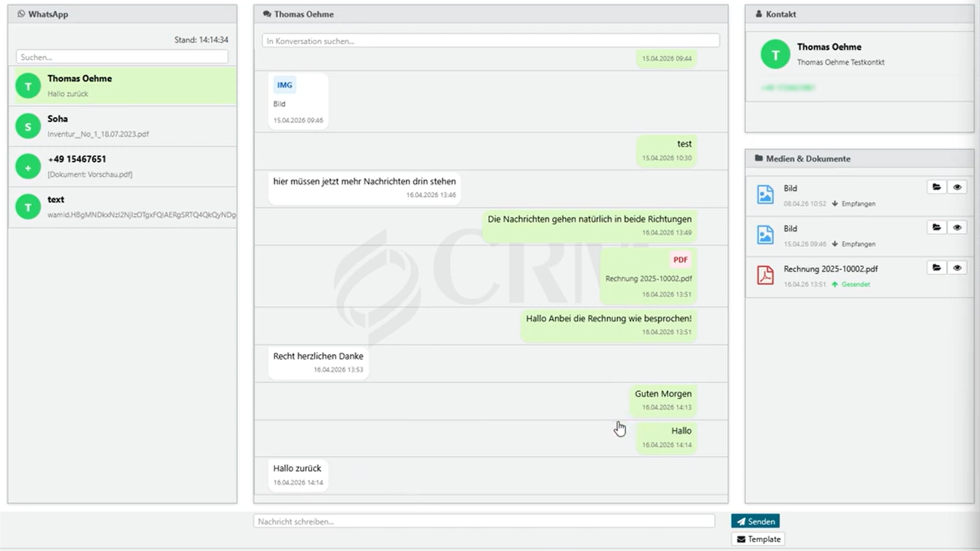Image resolution: width=980 pixels, height=551 pixels.
Task: Click Thomas Oehme's green avatar in Kontakt
Action: click(x=775, y=54)
